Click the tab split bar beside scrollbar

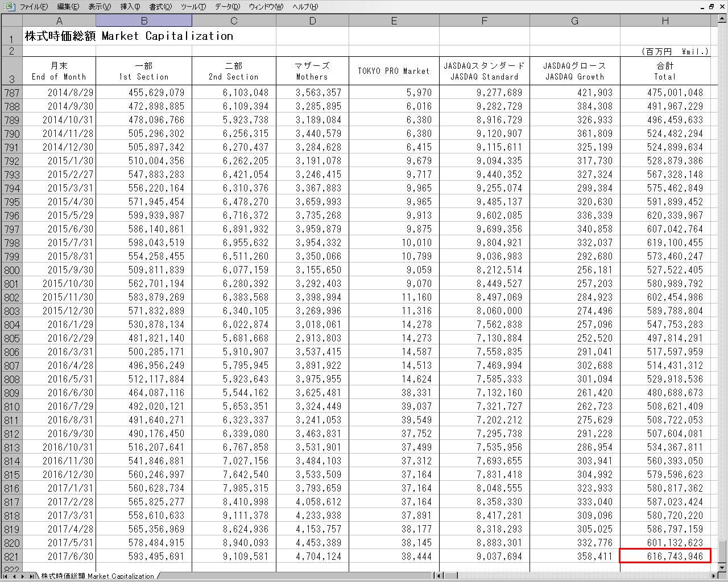(435, 576)
